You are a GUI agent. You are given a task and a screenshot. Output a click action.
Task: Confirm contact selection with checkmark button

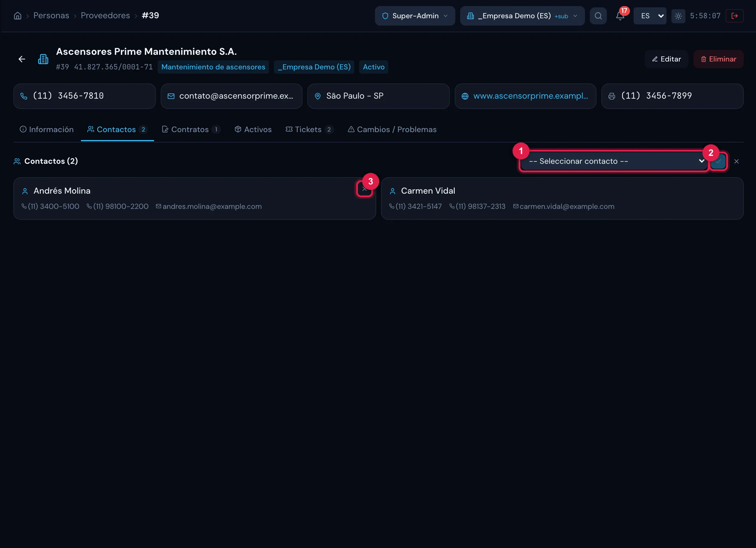[x=718, y=161]
